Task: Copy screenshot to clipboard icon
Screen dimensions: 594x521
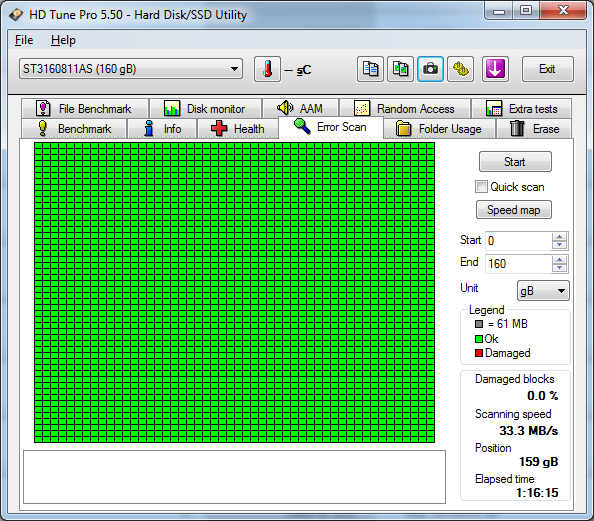Action: [400, 69]
